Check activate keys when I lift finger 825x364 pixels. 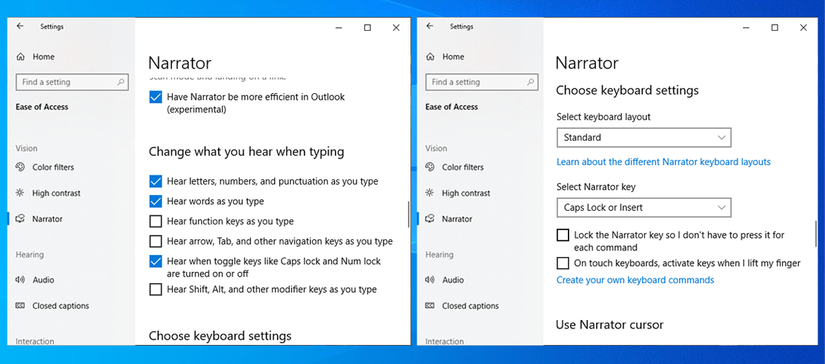(x=563, y=263)
